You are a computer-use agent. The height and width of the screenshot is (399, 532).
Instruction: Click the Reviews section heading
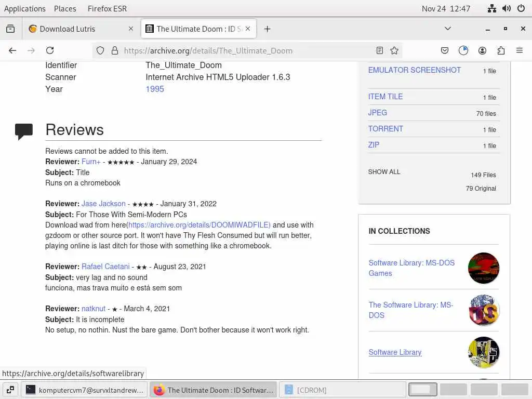coord(75,129)
